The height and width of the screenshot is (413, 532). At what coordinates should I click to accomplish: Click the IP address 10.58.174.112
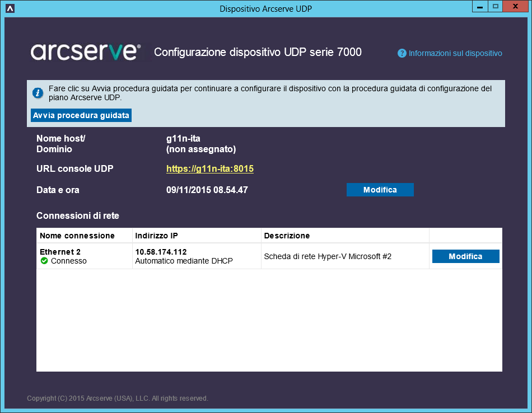[x=161, y=252]
